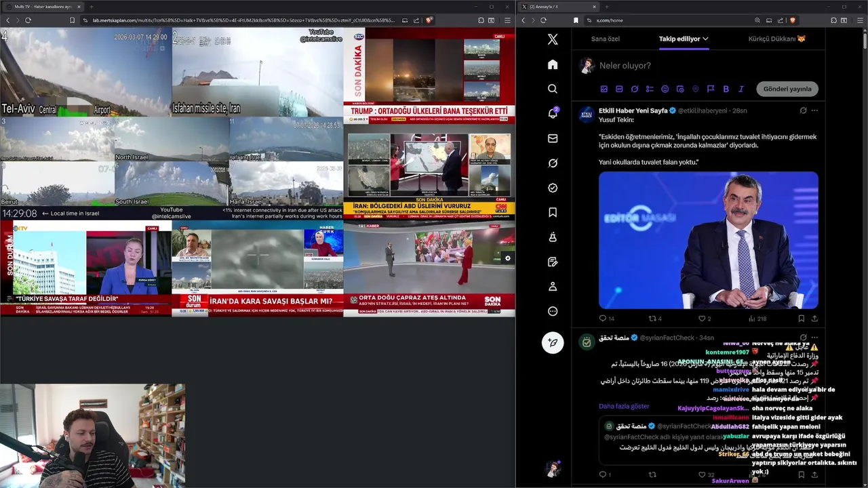This screenshot has height=488, width=868.
Task: Expand the Takip ediliyor dropdown arrow
Action: click(705, 39)
